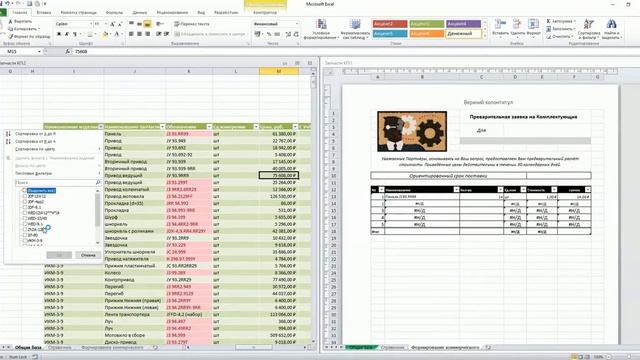Apply underline formatting from the ribbon
The image size is (640, 360).
tap(75, 34)
